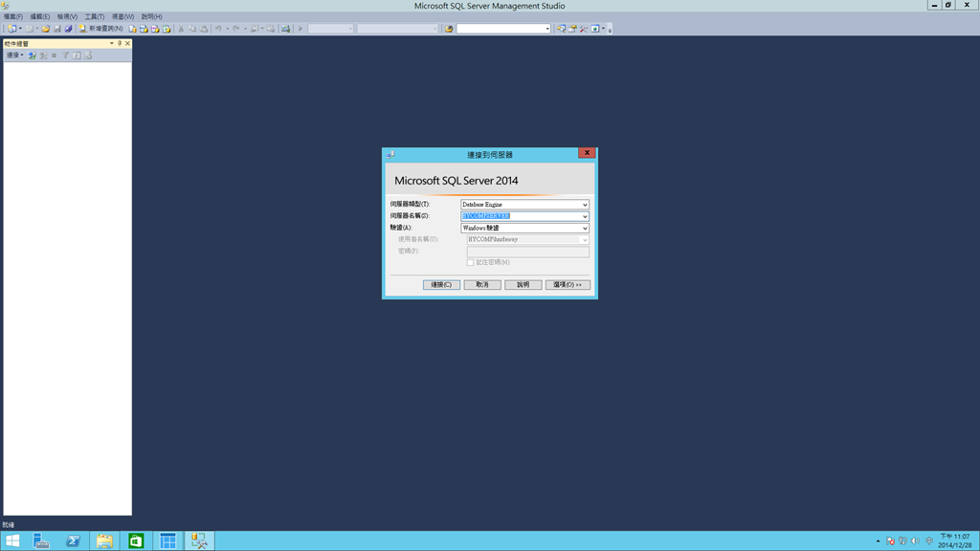This screenshot has width=980, height=551.
Task: Click the Activity Monitor icon in toolbar
Action: [285, 29]
